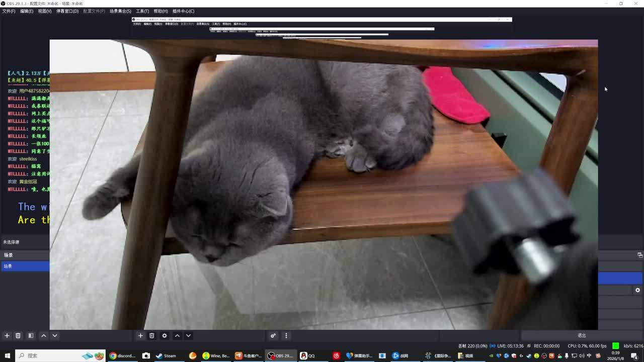Open the 工具(T) menu
Screen dimensions: 644x362
(x=142, y=11)
